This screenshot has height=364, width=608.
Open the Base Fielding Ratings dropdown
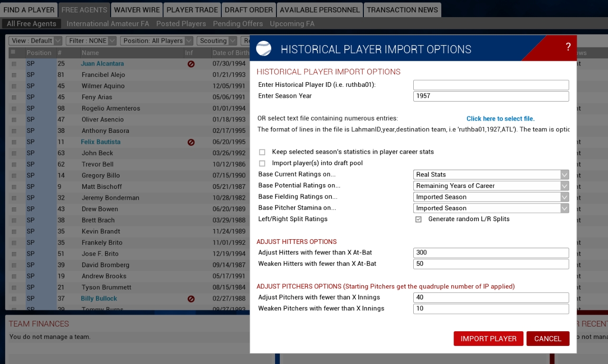(x=491, y=197)
